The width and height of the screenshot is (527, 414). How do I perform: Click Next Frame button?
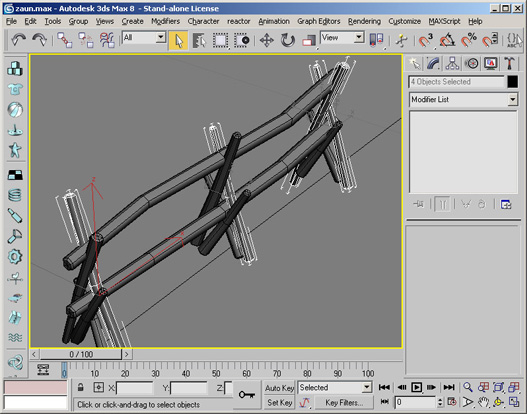point(432,387)
